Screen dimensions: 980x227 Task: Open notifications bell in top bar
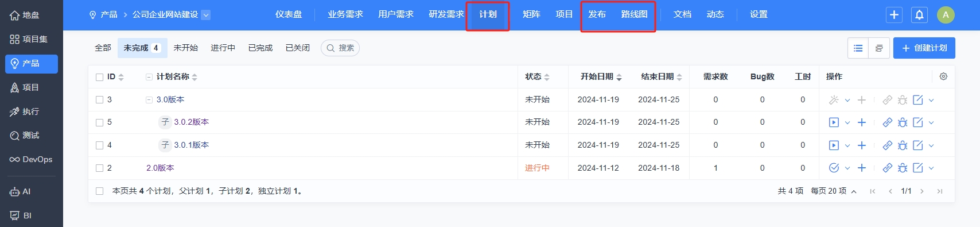[919, 15]
